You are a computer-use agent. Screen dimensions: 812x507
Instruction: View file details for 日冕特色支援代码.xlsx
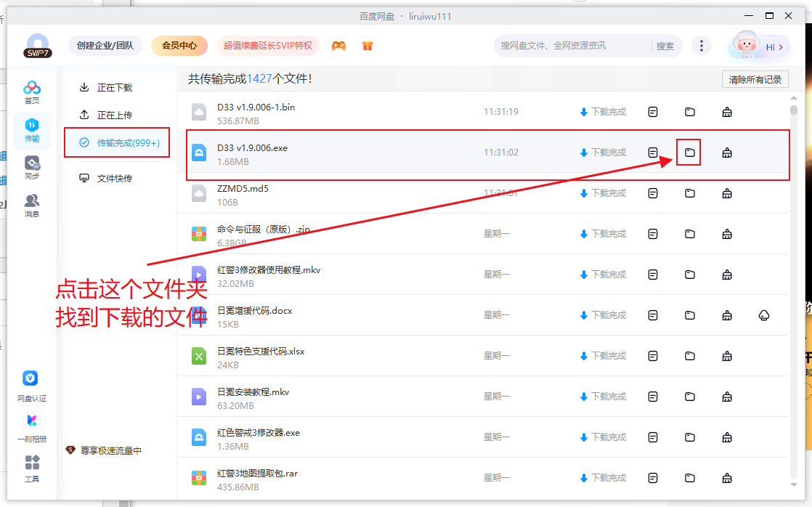652,356
